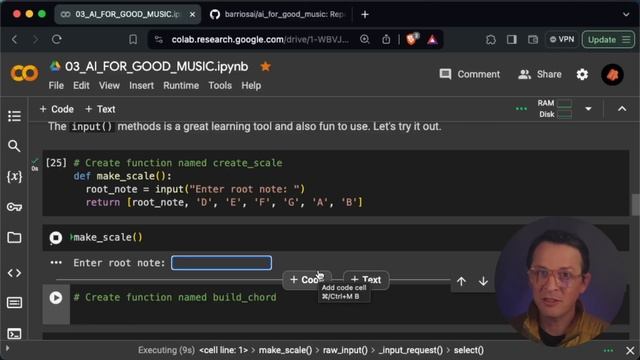Click raw_input() in the status bar breadcrumb
This screenshot has width=640, height=360.
point(345,350)
